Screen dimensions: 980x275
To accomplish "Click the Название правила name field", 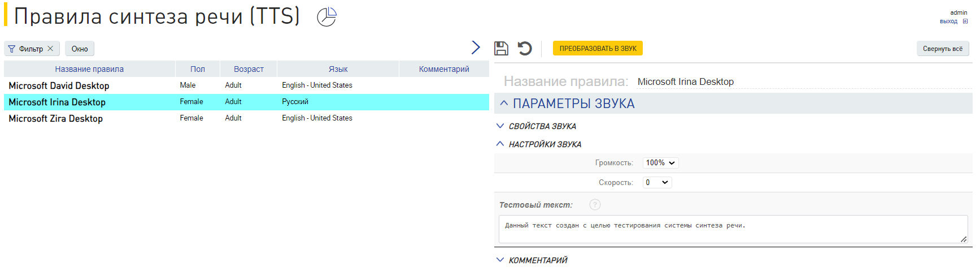I will tap(804, 82).
